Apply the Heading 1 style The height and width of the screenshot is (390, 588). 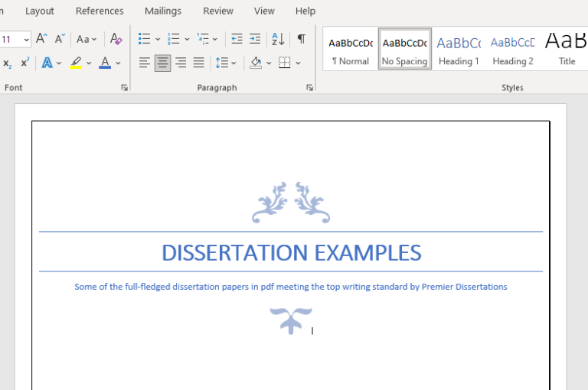459,50
